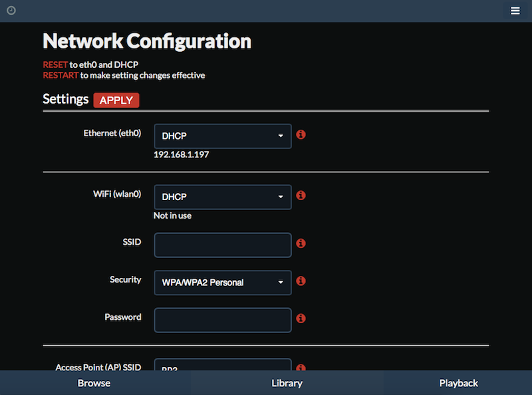Expand the Security WPA/WPA2 Personal dropdown

pos(223,283)
